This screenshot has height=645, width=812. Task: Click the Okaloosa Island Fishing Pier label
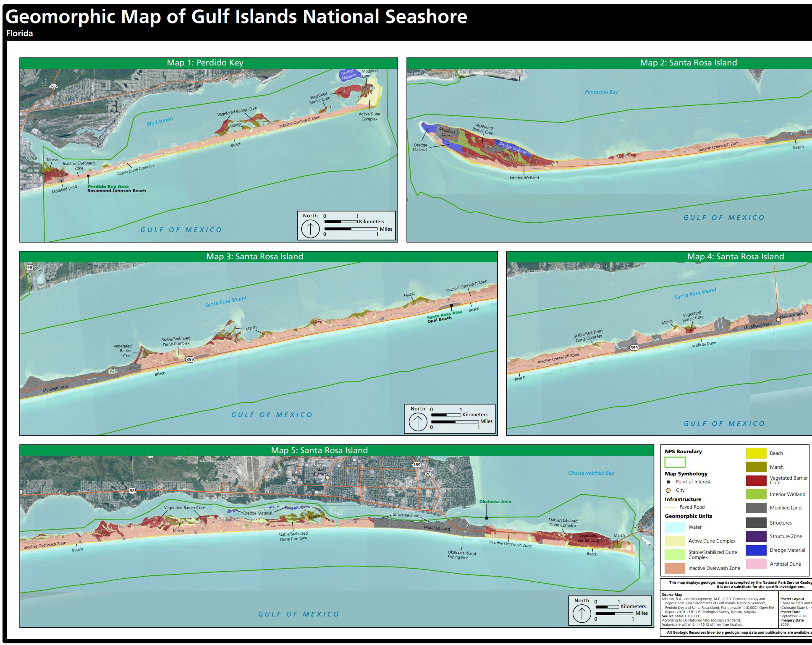pos(461,554)
